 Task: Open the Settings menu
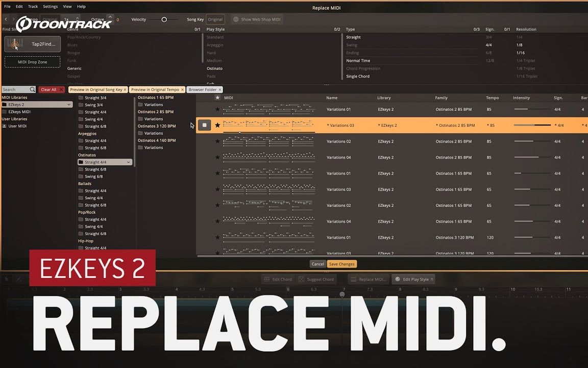click(x=50, y=6)
